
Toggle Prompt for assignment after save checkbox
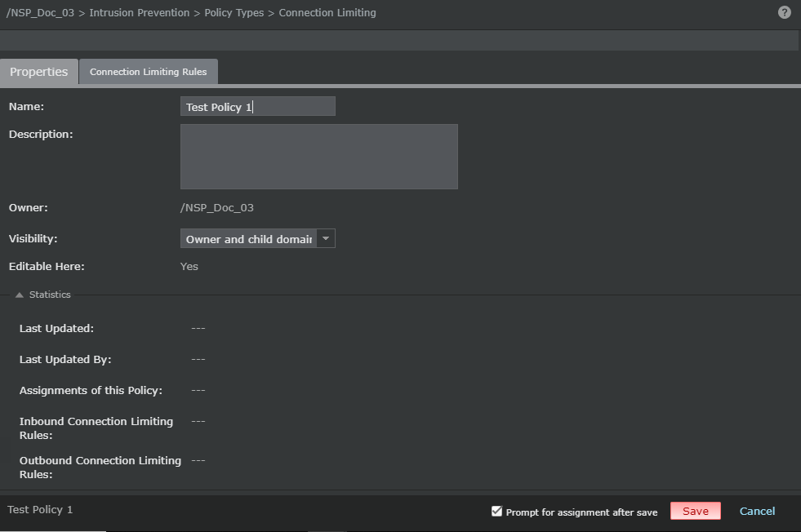pos(496,511)
